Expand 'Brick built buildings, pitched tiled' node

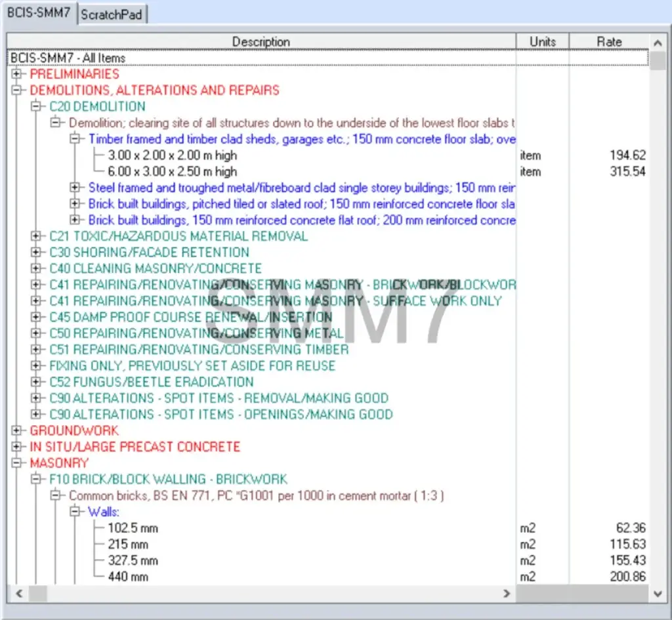click(75, 204)
